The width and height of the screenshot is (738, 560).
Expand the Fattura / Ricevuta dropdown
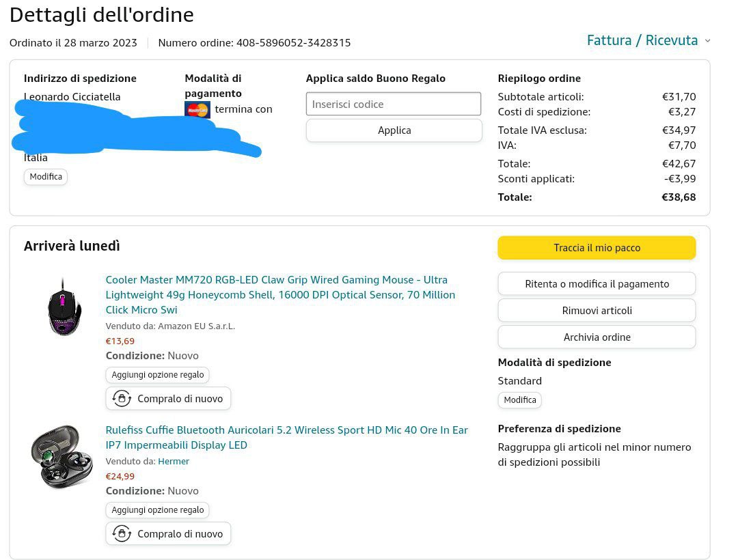[642, 40]
